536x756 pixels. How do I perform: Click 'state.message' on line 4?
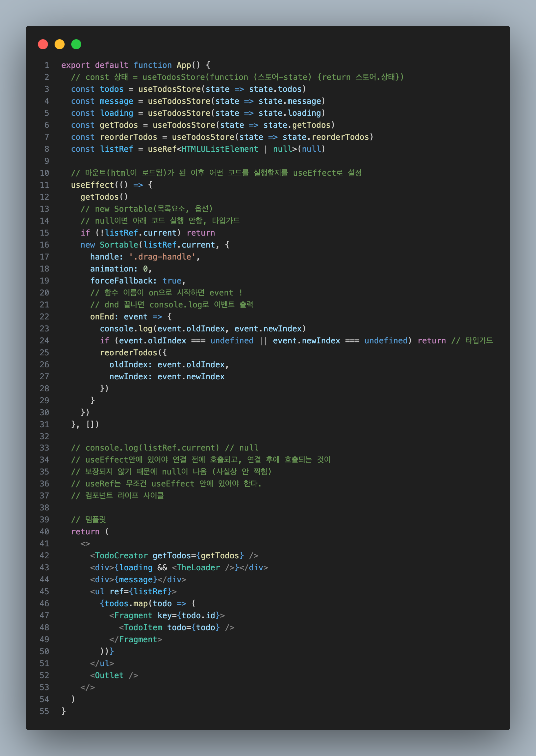pyautogui.click(x=290, y=101)
